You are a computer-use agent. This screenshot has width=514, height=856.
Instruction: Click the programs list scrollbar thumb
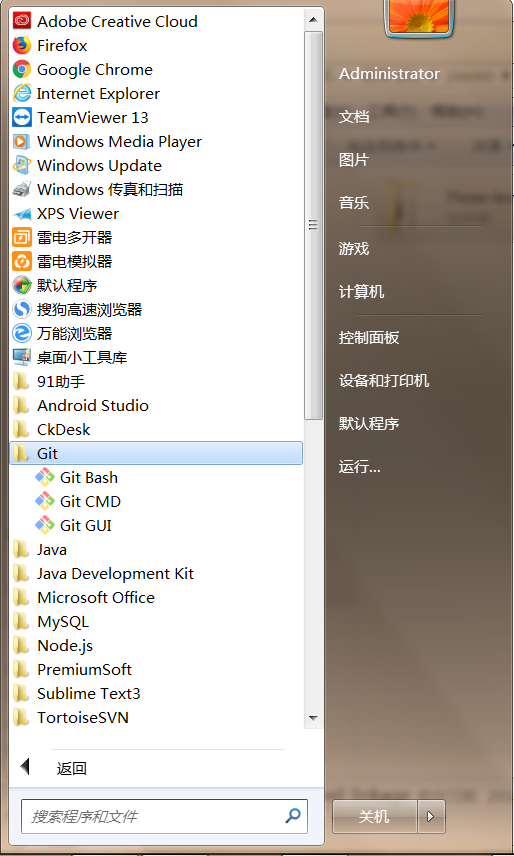[313, 225]
